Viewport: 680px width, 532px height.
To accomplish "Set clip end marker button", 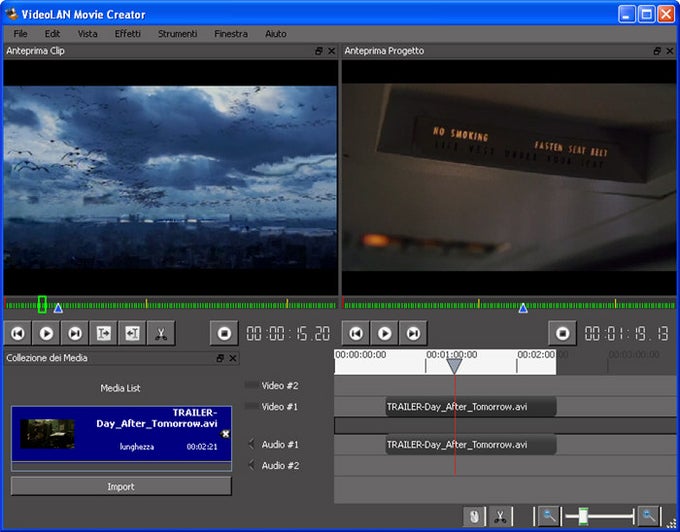I will (132, 333).
